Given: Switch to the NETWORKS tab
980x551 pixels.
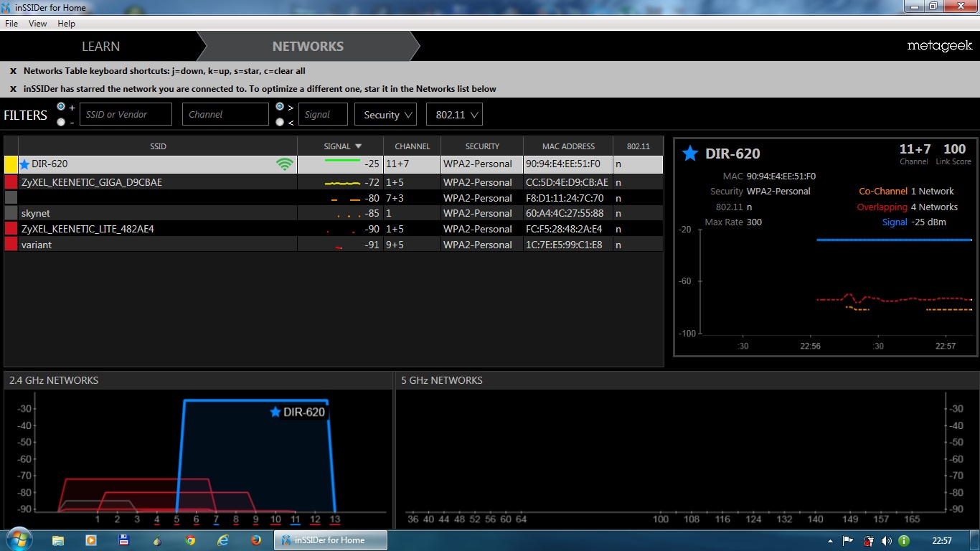Looking at the screenshot, I should point(308,46).
